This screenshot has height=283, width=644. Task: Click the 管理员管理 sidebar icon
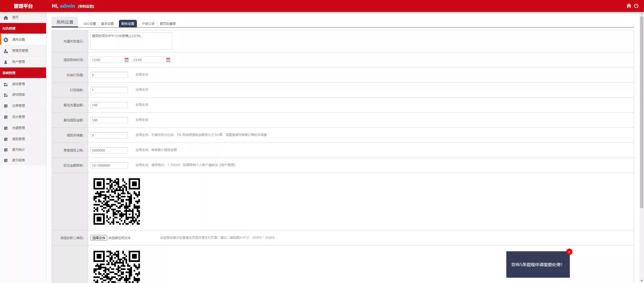click(6, 51)
